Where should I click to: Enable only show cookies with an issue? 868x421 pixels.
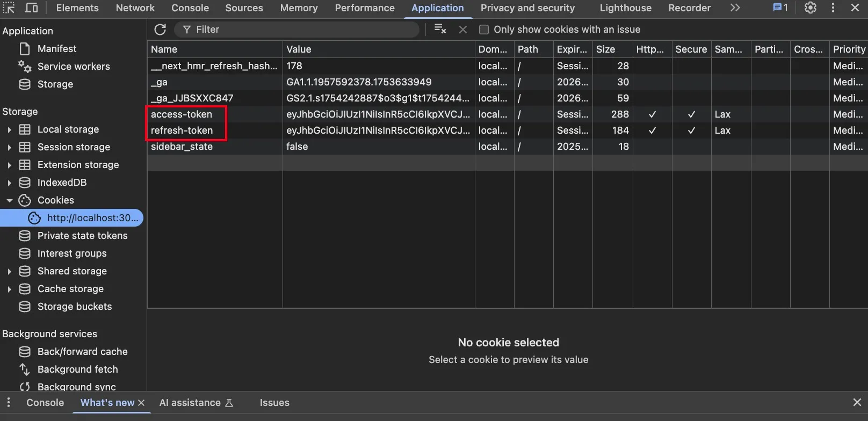pos(484,30)
